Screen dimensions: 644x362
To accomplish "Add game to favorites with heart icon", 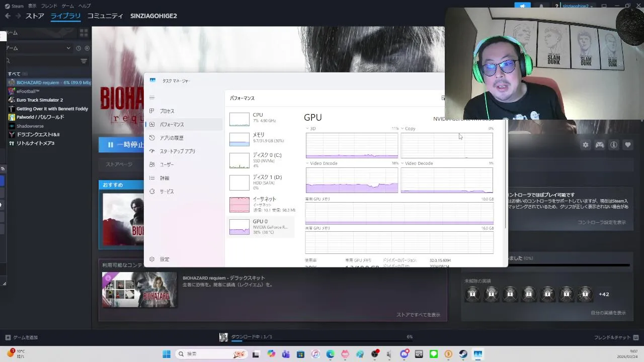I will [x=628, y=145].
